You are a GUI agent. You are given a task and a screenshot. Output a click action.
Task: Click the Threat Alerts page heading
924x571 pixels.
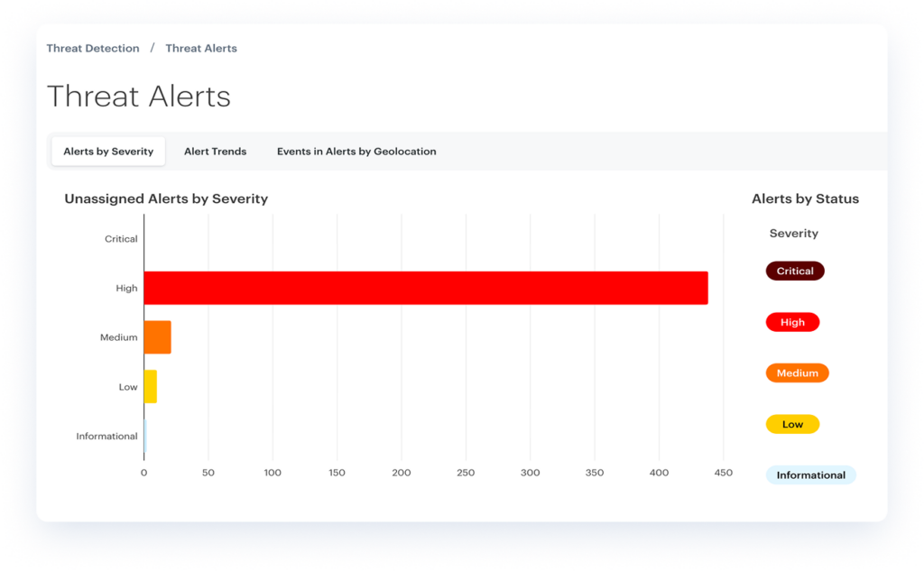[x=139, y=97]
